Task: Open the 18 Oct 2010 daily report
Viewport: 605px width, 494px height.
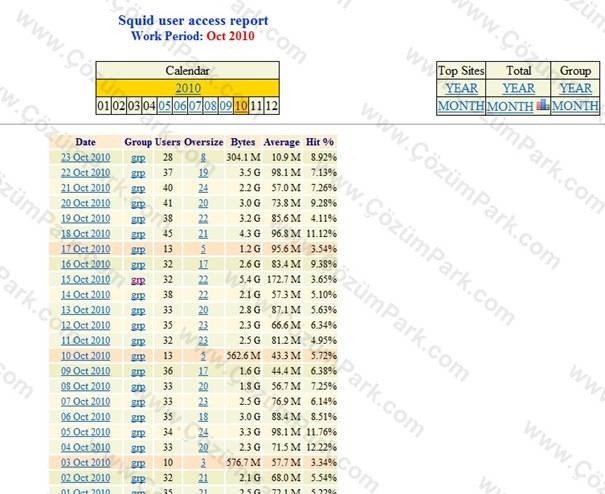Action: 85,234
